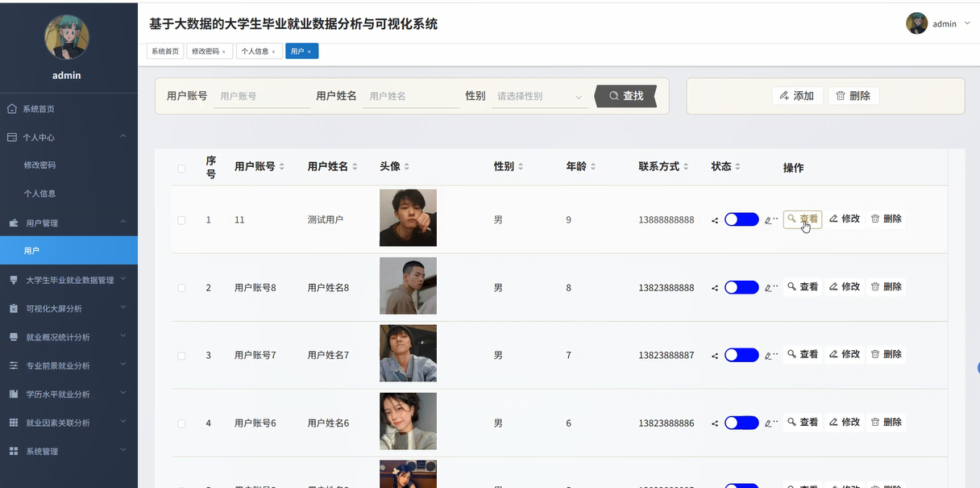Close the 个人信息 tab using x
The height and width of the screenshot is (488, 980).
point(273,52)
